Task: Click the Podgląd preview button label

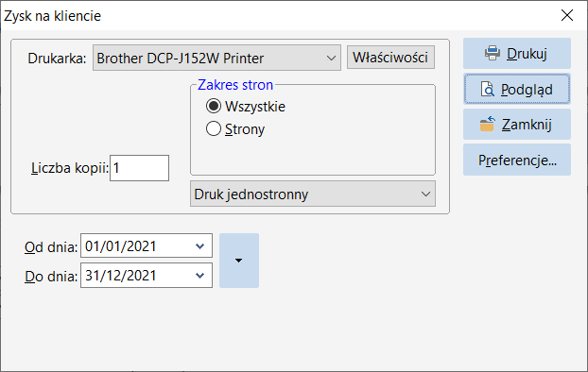Action: click(x=527, y=90)
